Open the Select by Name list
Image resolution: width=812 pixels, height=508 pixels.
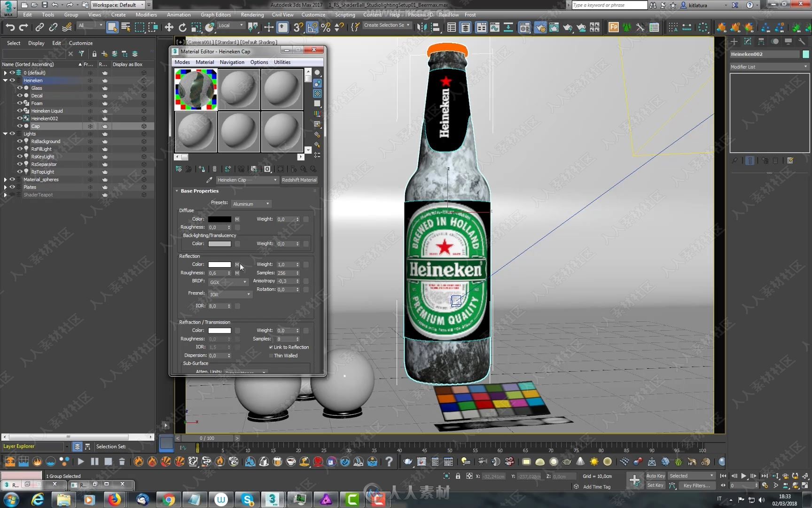tap(126, 27)
